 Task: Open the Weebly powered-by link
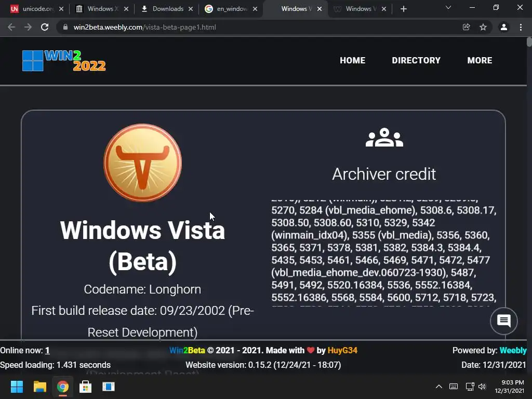pos(513,351)
